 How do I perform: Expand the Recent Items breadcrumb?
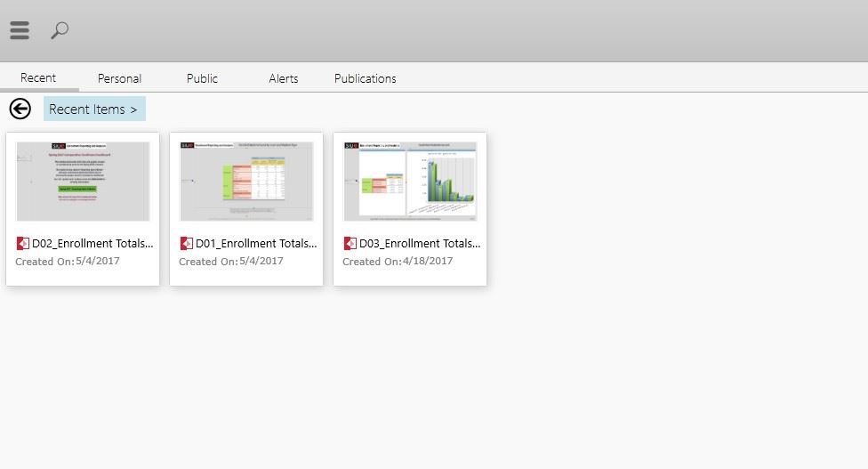(93, 109)
